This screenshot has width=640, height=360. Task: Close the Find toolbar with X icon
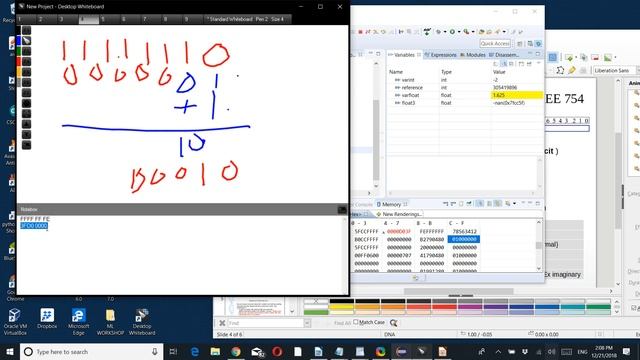222,323
